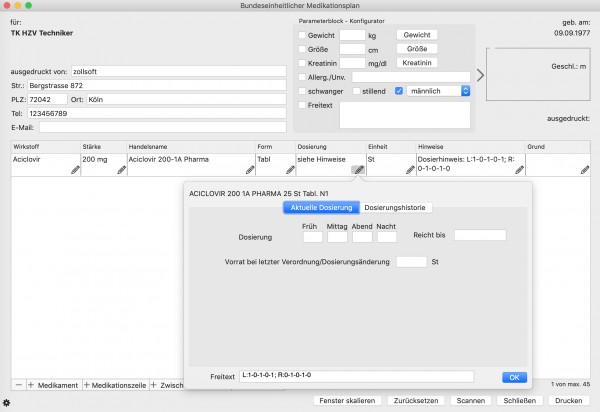Open Hinweise editor with pencil icon
Image resolution: width=600 pixels, height=412 pixels.
point(519,170)
